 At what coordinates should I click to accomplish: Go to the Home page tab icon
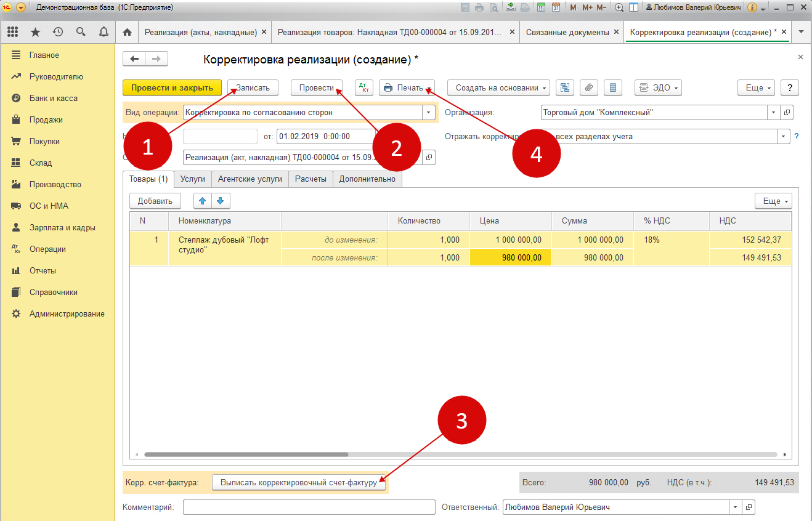coord(127,32)
